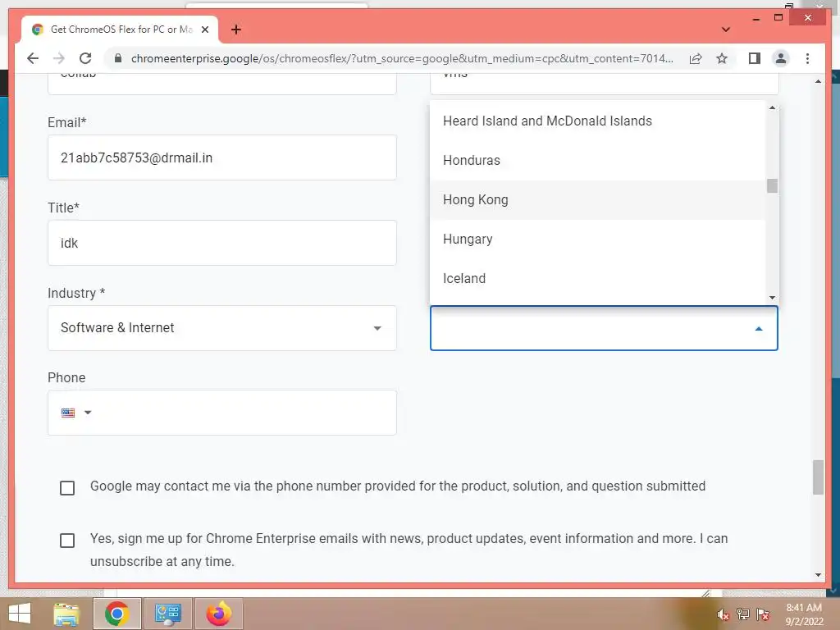
Task: Choose Heard Island and McDonald Islands
Action: click(597, 121)
